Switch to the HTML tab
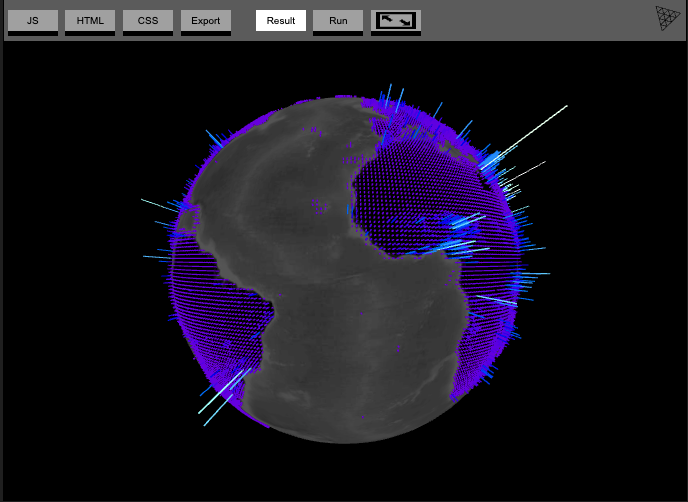 pyautogui.click(x=90, y=21)
